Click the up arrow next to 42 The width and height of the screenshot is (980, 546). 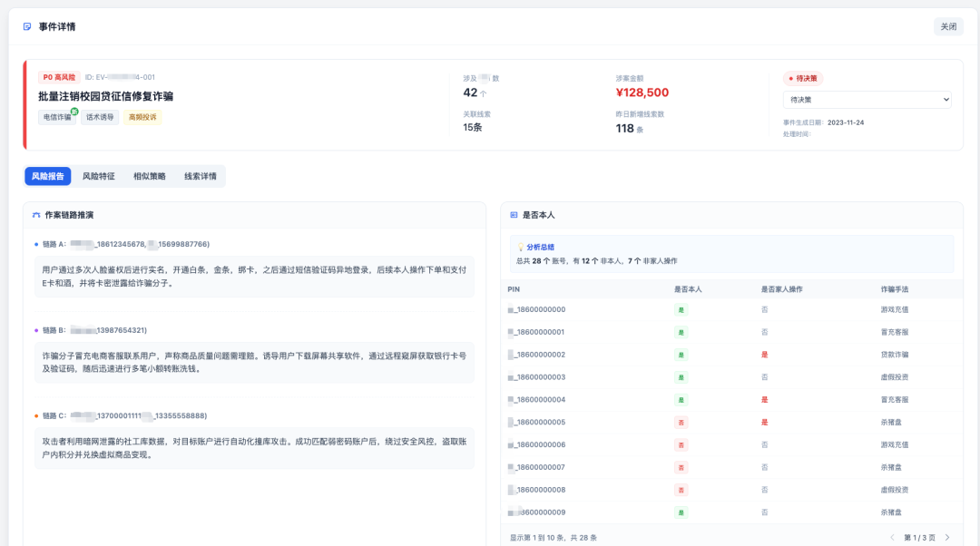[484, 93]
